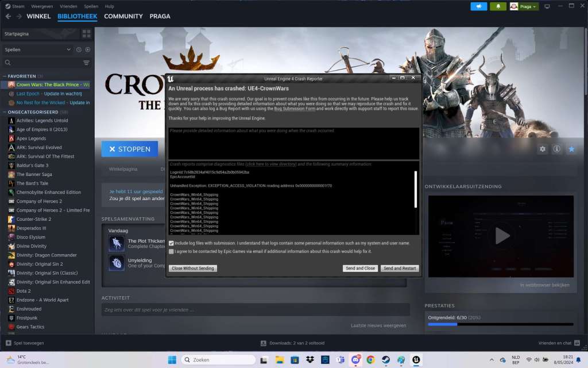
Task: Open advanced filter options beside library search
Action: 86,63
